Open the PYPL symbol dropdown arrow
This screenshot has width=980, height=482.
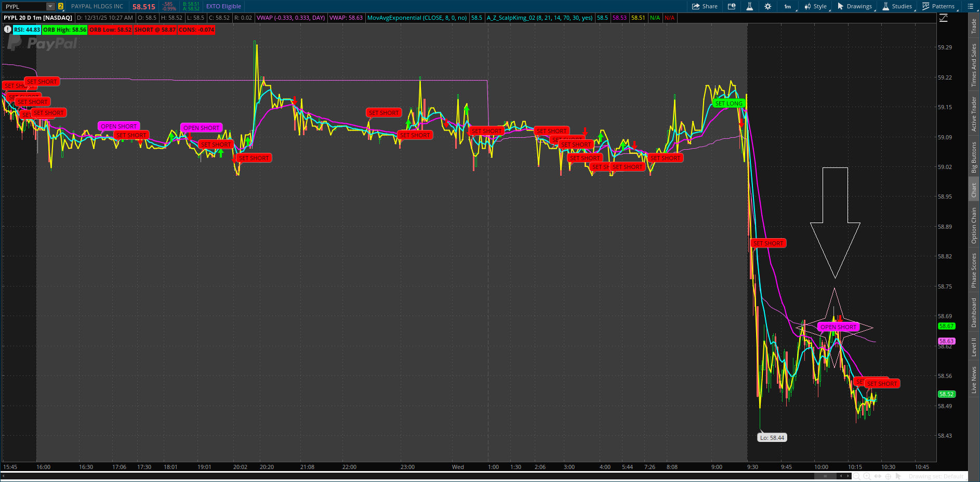coord(50,6)
